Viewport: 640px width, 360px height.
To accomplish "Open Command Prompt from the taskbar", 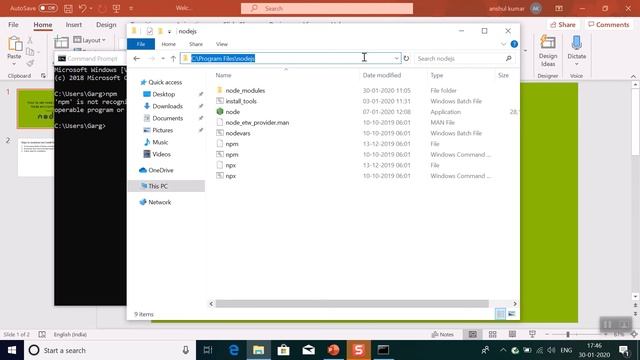I will (x=383, y=350).
